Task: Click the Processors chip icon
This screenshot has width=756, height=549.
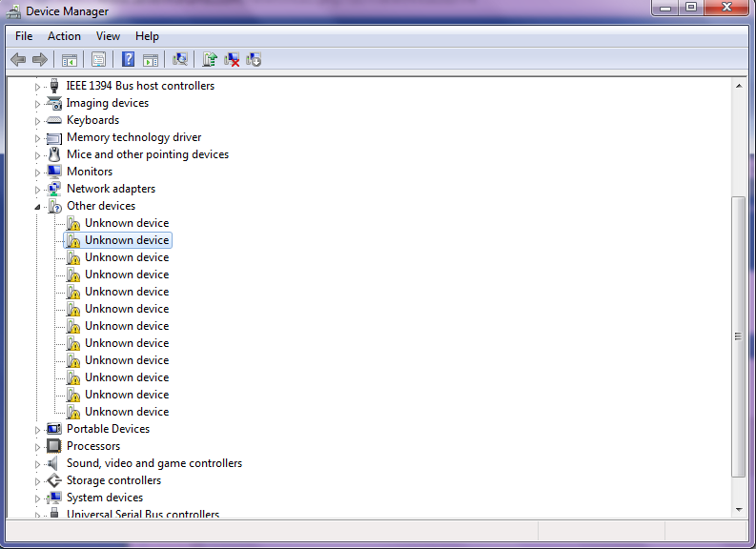Action: pos(54,446)
